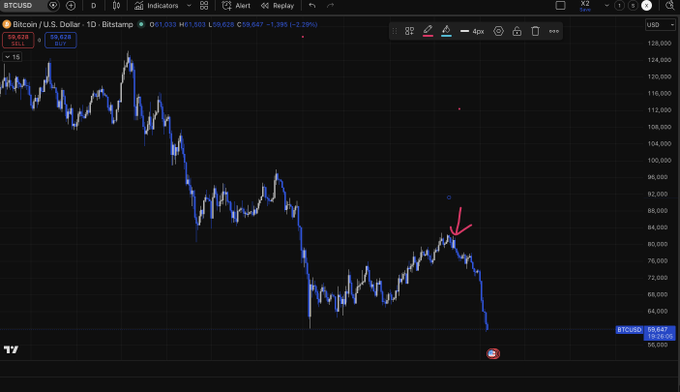Screen dimensions: 680x392
Task: Click the 128,000 price axis label
Action: (x=659, y=43)
